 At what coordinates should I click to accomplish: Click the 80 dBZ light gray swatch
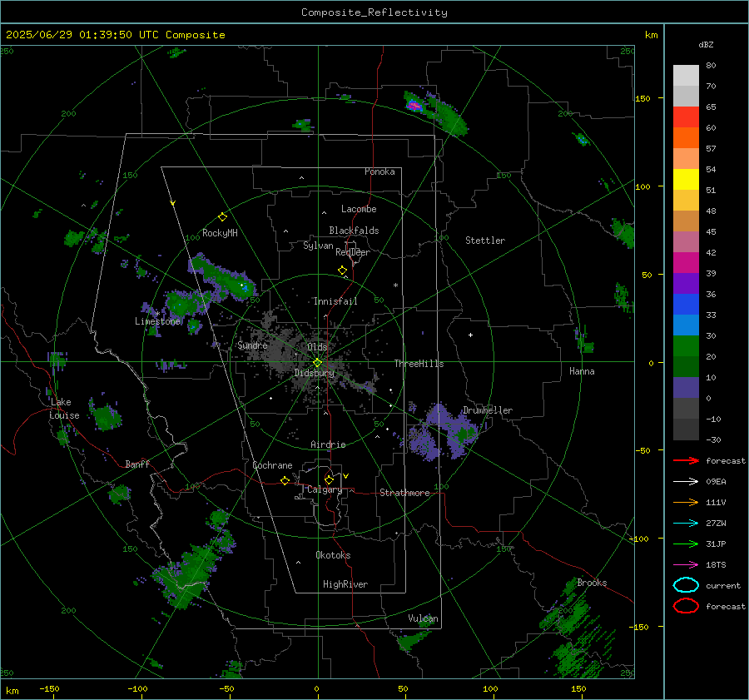[686, 75]
